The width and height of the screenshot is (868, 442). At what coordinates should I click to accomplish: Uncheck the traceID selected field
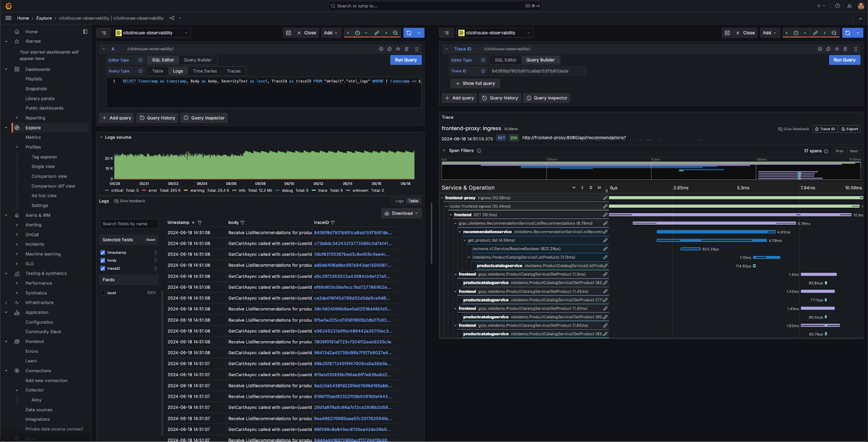[103, 268]
